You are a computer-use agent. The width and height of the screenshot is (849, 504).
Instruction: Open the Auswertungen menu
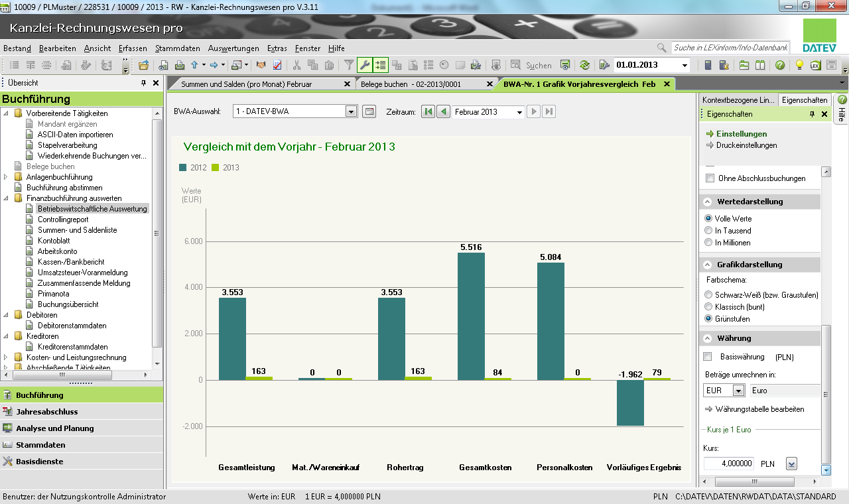(x=233, y=48)
